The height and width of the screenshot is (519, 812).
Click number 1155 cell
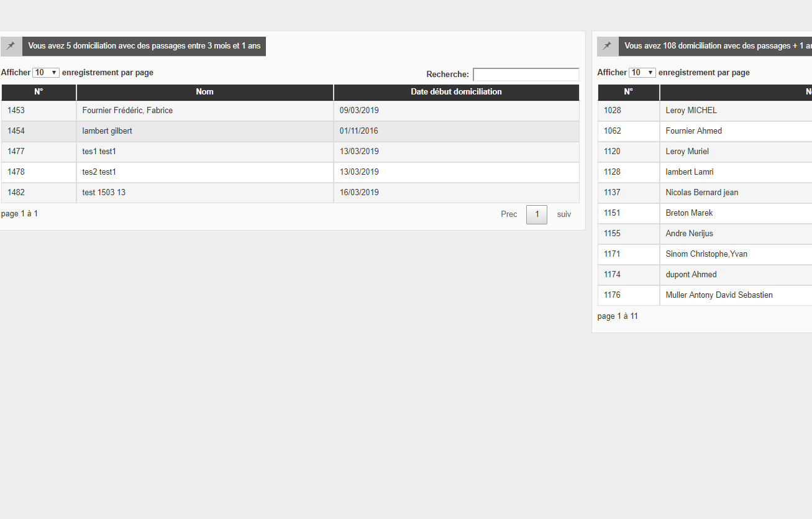click(629, 234)
